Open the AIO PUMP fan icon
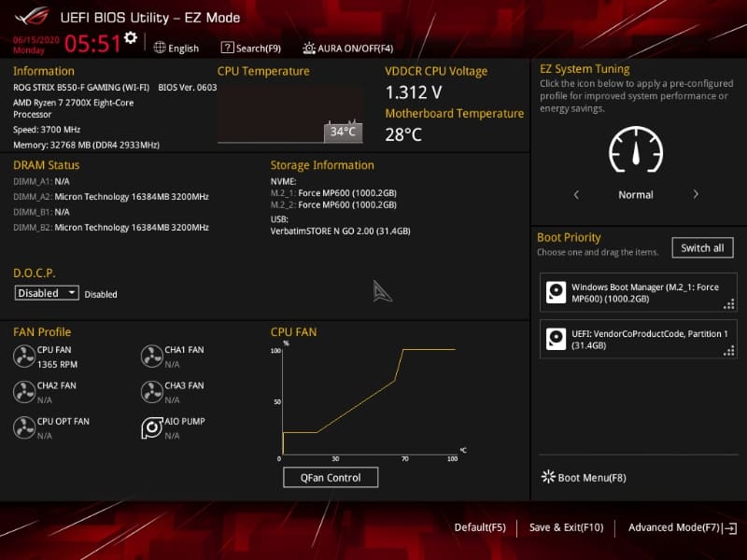747x560 pixels. pos(153,427)
